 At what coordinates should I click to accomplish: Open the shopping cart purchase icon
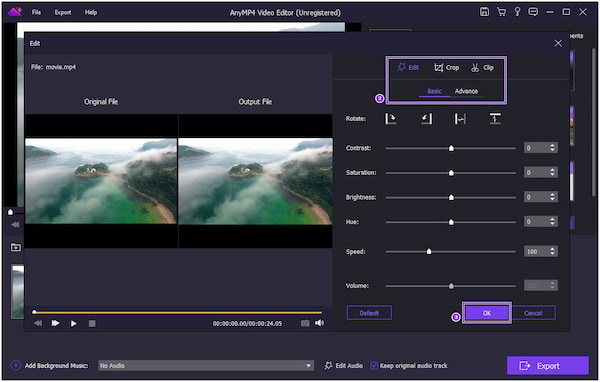[x=501, y=12]
